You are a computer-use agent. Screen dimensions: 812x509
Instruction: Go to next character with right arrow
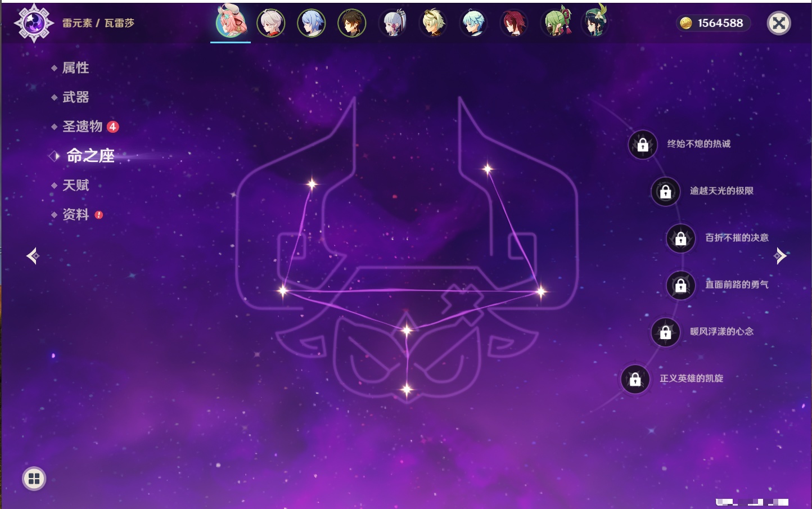pos(780,256)
